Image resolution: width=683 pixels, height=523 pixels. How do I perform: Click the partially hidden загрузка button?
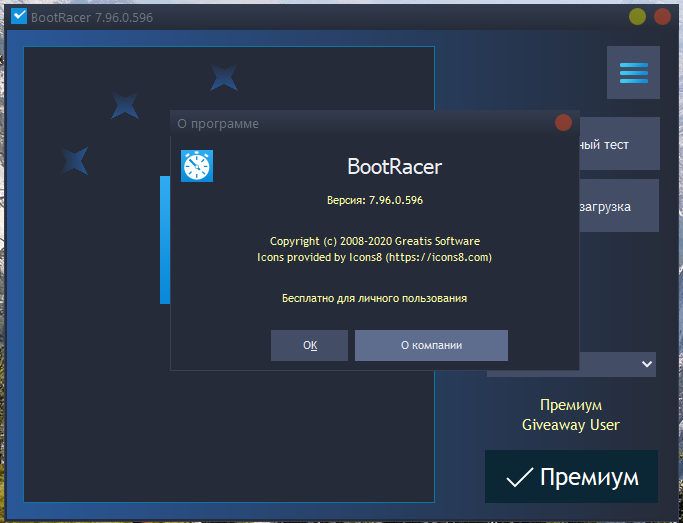619,206
